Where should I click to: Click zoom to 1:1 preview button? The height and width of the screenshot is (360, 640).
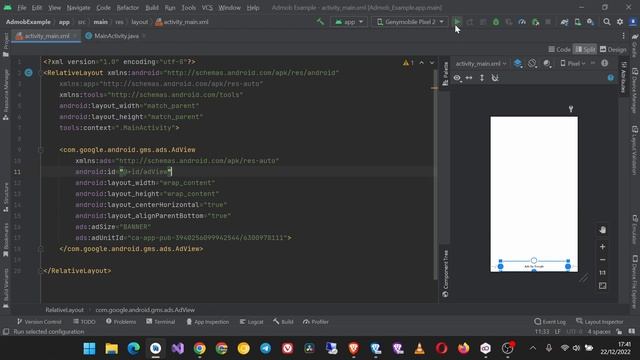coord(602,273)
